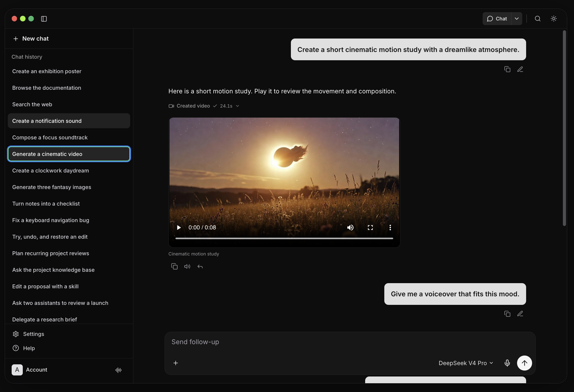Open the DeepSeek V4 Pro model dropdown
The height and width of the screenshot is (392, 574).
point(466,363)
